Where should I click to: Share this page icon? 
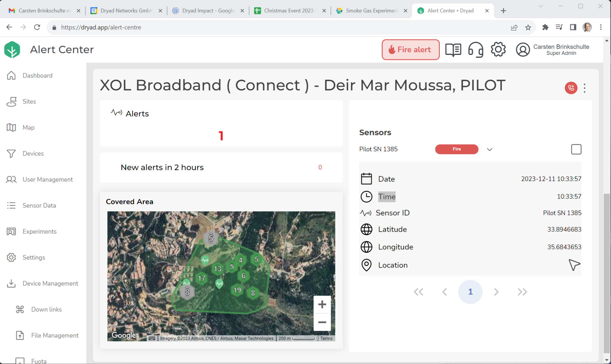click(x=514, y=27)
